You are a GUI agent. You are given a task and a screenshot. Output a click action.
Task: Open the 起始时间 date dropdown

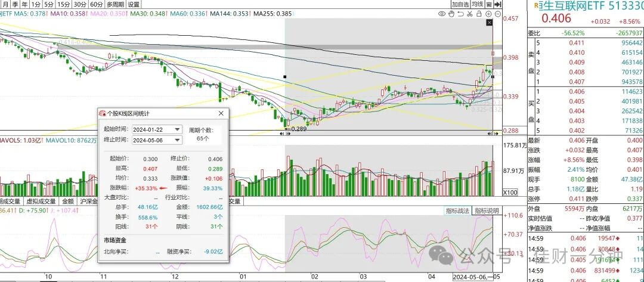click(x=178, y=129)
